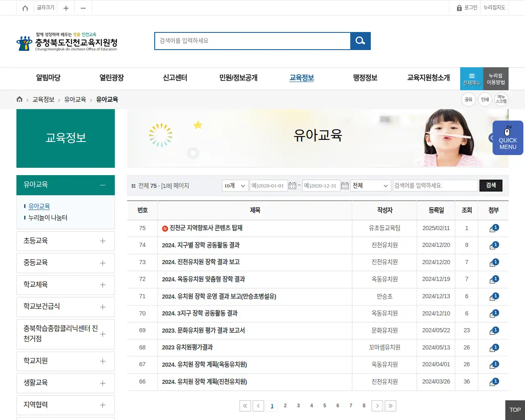The height and width of the screenshot is (420, 525).
Task: Open the QUICK MENU panel
Action: pos(507,138)
